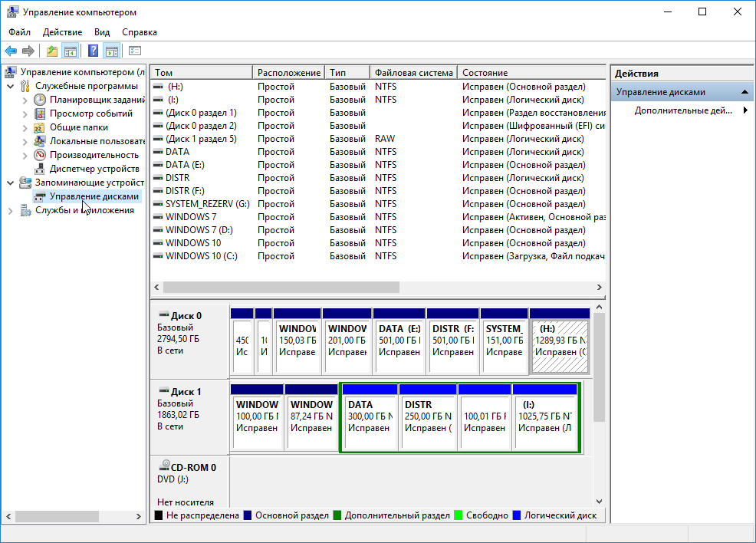Viewport: 756px width, 543px height.
Task: Open Общие папки shared folder icon
Action: [x=40, y=127]
